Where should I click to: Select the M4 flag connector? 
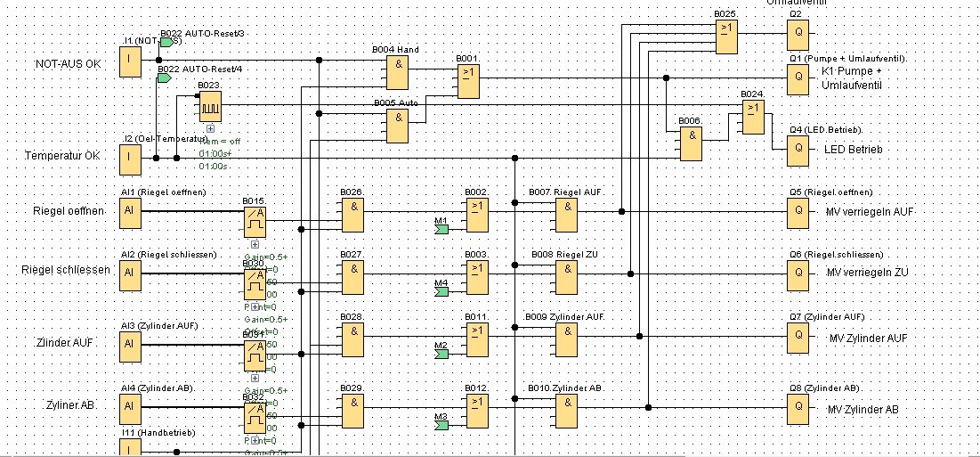tap(441, 292)
